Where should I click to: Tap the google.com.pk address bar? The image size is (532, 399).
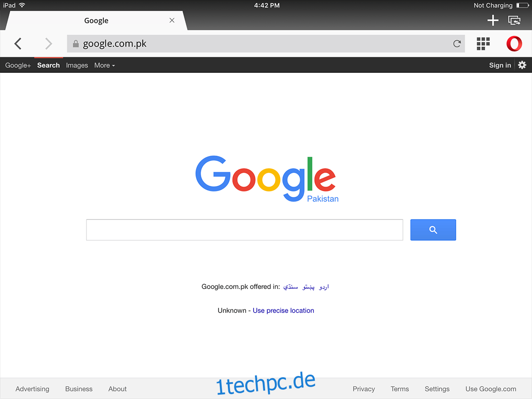point(266,43)
